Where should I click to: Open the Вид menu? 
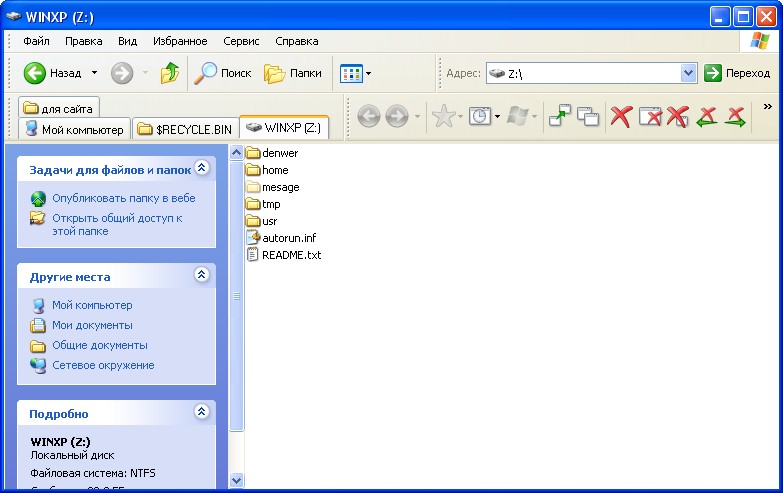click(127, 41)
